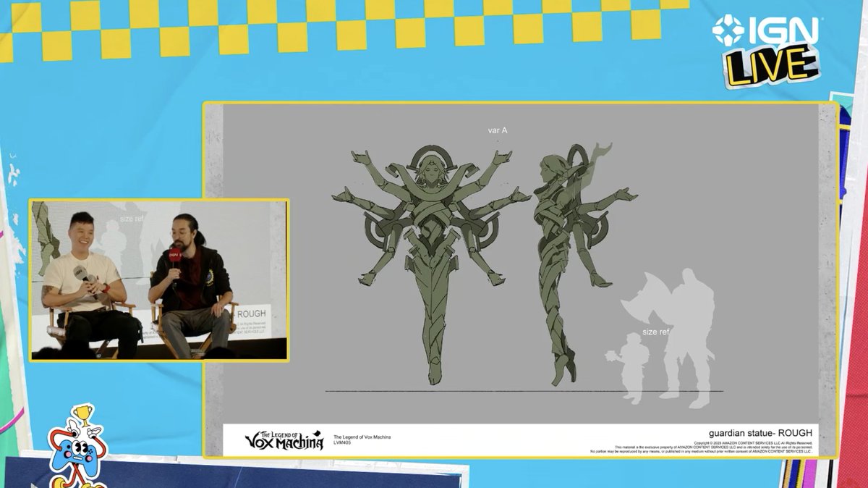Screen dimensions: 868x488
Task: Click 'size ref' label beside silhouettes
Action: click(655, 332)
